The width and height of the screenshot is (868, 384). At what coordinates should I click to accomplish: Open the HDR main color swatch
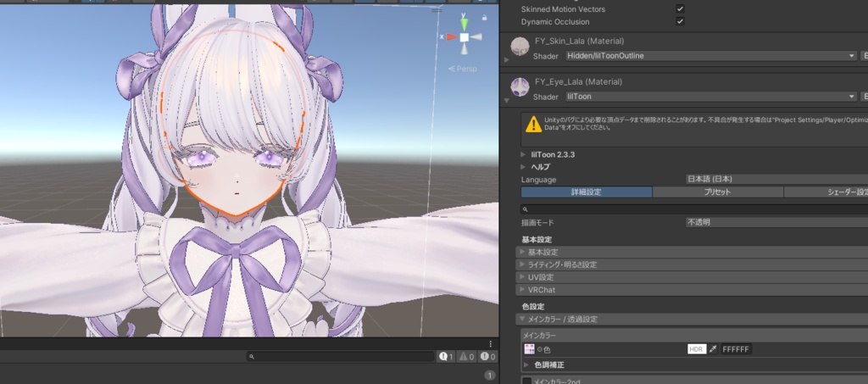(x=697, y=349)
